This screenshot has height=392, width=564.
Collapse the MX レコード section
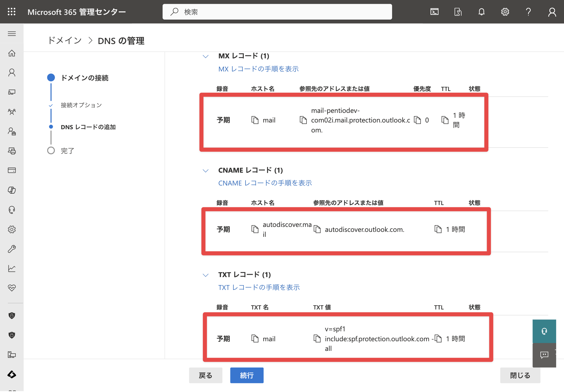click(206, 56)
